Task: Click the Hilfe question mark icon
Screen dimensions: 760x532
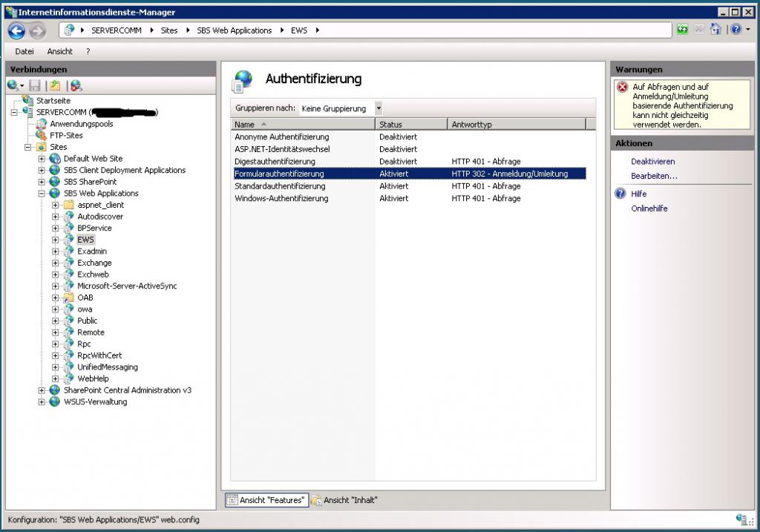Action: [620, 194]
